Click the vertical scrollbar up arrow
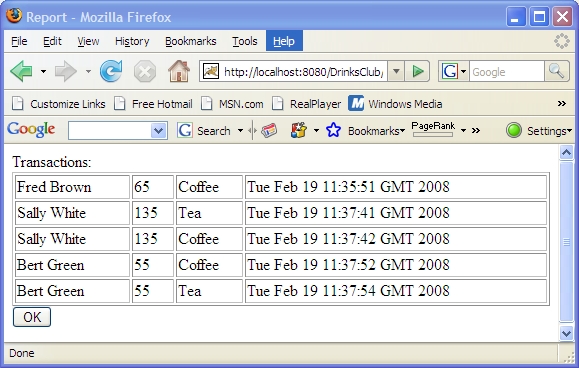This screenshot has height=368, width=579. click(566, 152)
